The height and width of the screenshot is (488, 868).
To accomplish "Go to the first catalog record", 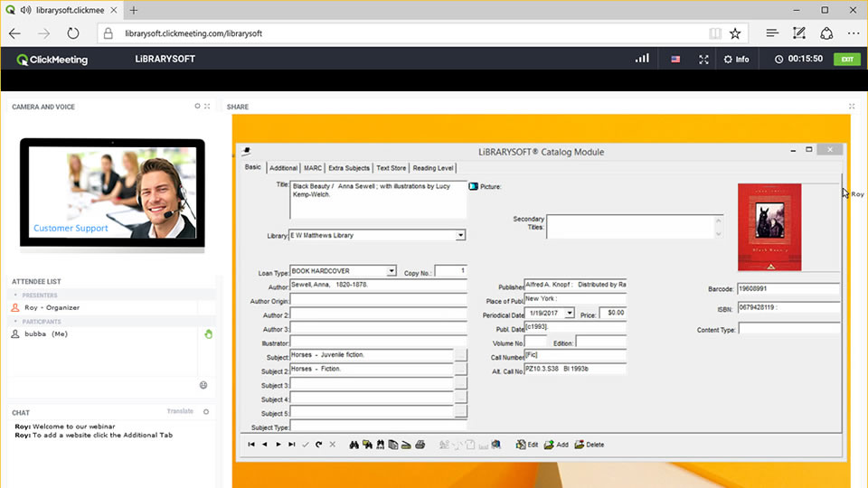I will (x=251, y=445).
